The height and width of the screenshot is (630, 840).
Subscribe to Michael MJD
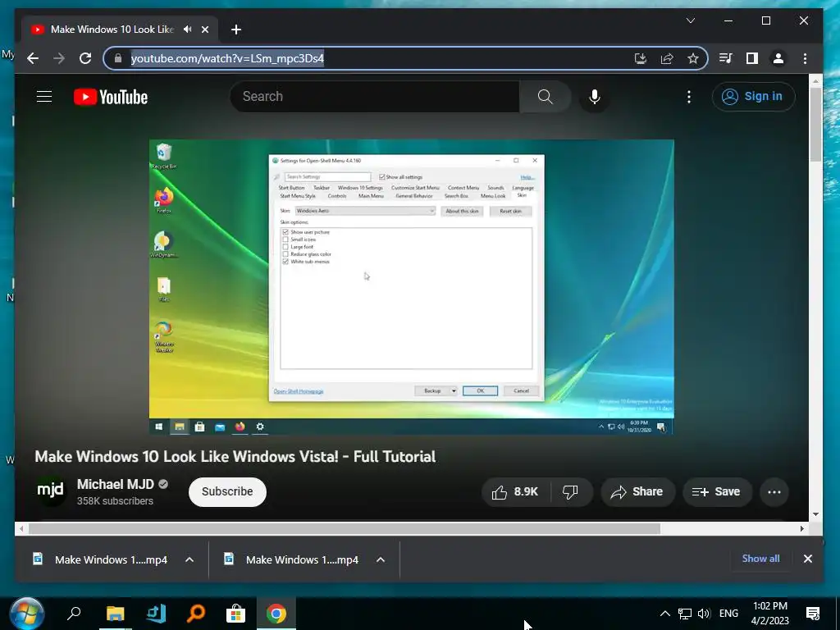(227, 492)
